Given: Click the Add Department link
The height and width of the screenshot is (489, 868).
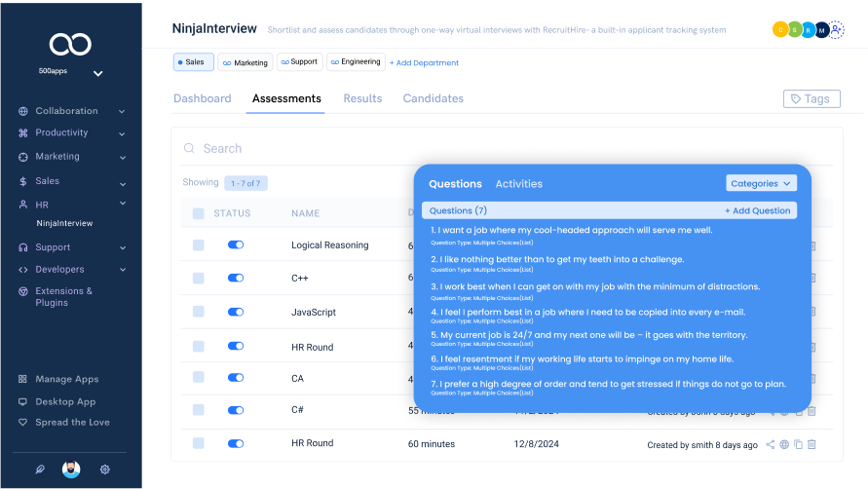Looking at the screenshot, I should pos(424,63).
